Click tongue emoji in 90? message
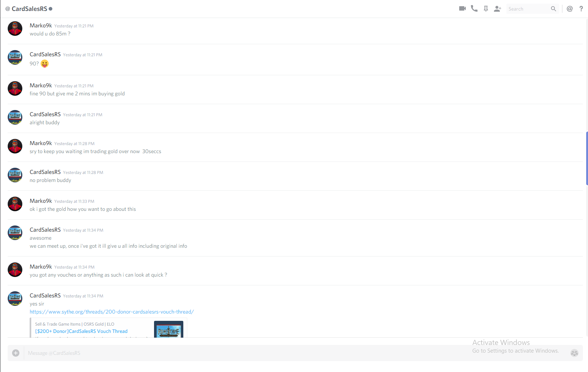 click(x=45, y=64)
